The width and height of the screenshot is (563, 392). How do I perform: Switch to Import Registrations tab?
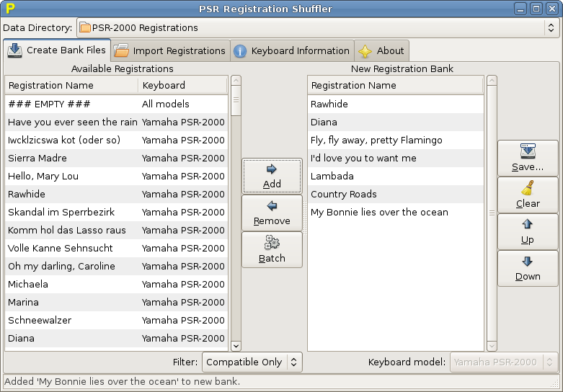[x=170, y=51]
